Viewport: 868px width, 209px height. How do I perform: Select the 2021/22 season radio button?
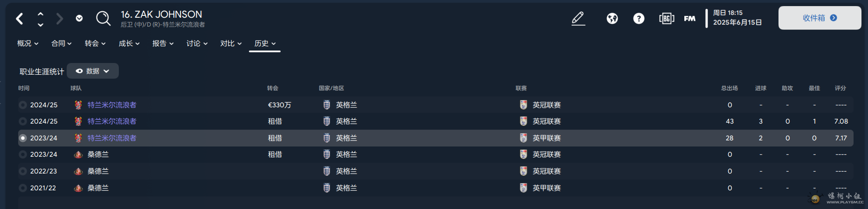coord(22,188)
